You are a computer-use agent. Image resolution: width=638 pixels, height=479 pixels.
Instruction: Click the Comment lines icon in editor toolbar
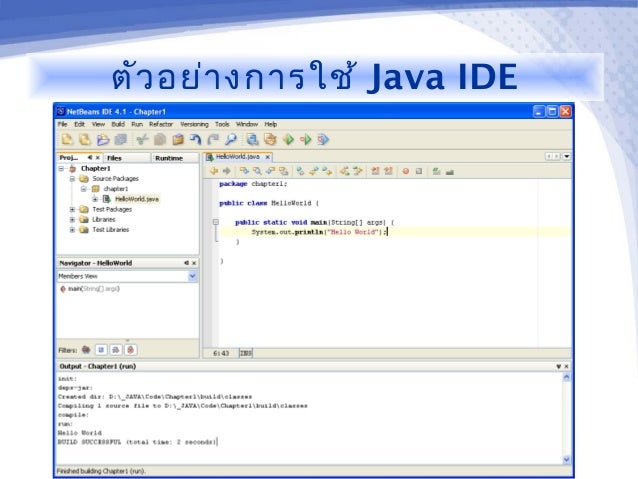tap(437, 171)
